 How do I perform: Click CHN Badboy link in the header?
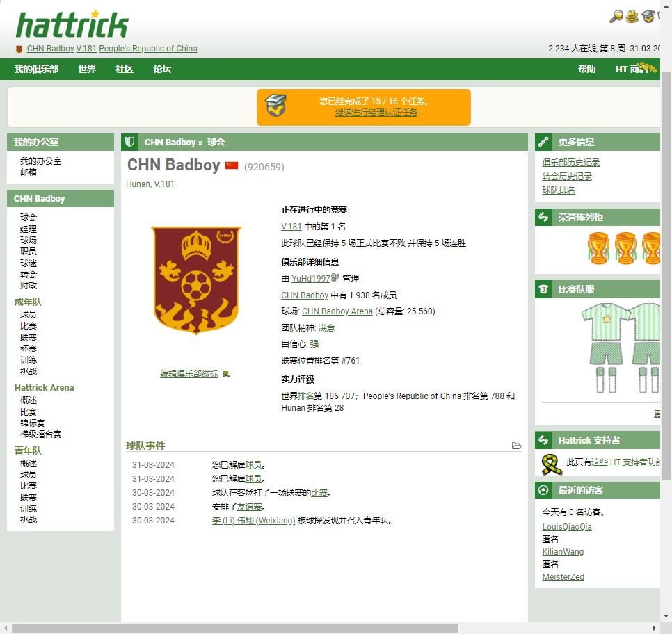[51, 49]
